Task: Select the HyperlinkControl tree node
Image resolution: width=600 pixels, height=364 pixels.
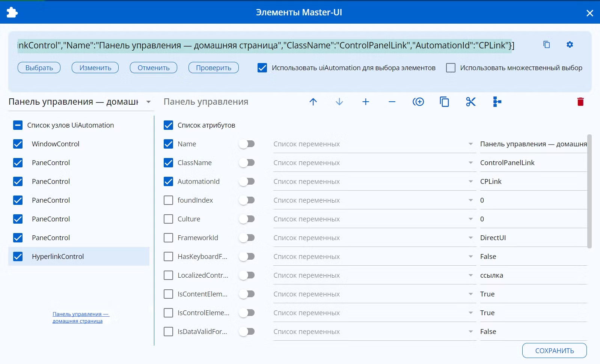Action: click(x=79, y=257)
